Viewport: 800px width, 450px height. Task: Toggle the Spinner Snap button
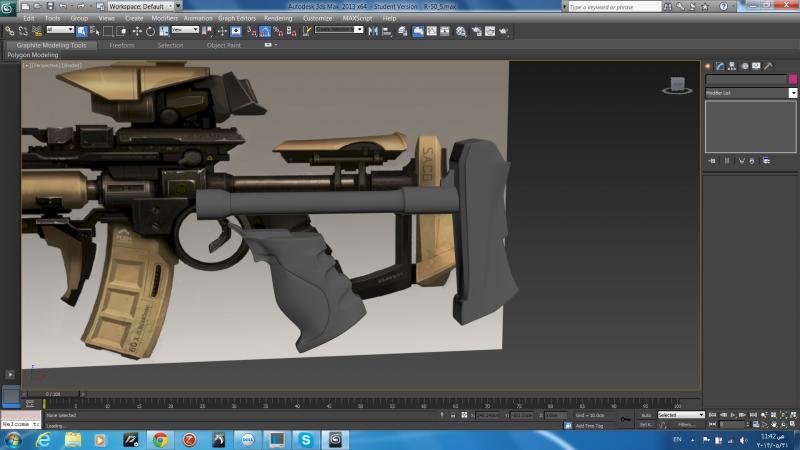pos(291,31)
